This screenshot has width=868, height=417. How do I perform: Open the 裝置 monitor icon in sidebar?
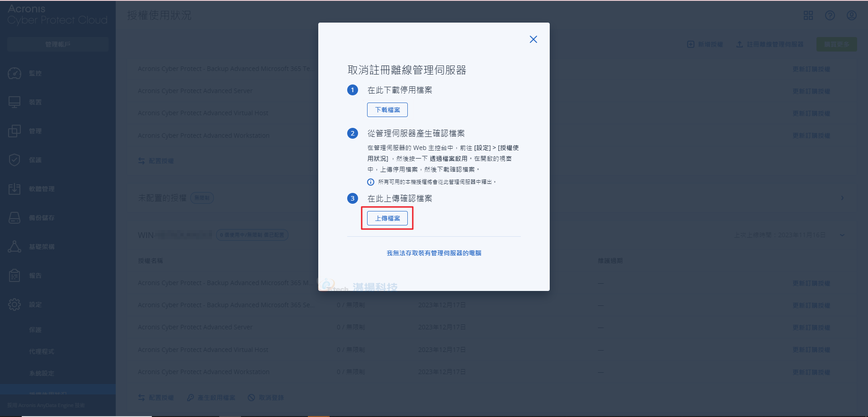pyautogui.click(x=14, y=102)
